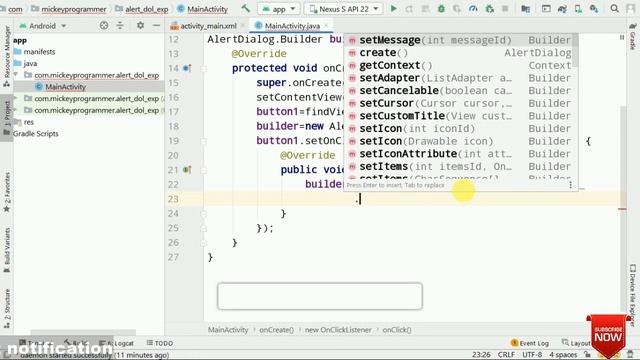The width and height of the screenshot is (640, 360).
Task: Run the app with the green play button
Action: pos(393,8)
